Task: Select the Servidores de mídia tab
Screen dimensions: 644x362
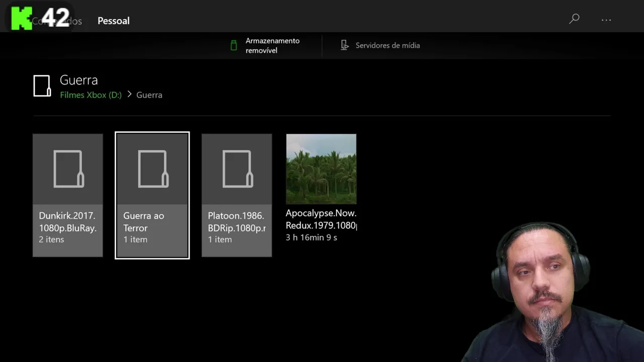Action: coord(380,45)
